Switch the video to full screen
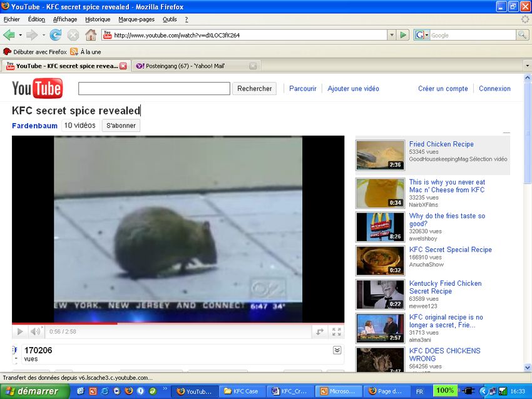The height and width of the screenshot is (399, 532). [x=336, y=331]
